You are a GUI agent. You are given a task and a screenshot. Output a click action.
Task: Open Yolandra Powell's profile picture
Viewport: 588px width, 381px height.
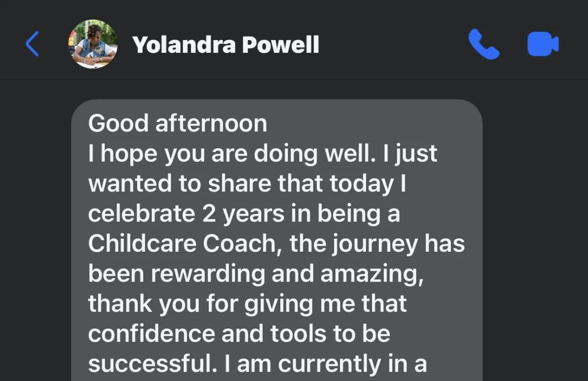93,44
